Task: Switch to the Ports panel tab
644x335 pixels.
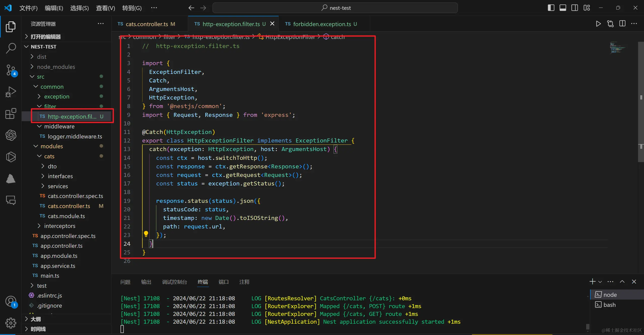Action: (x=223, y=282)
